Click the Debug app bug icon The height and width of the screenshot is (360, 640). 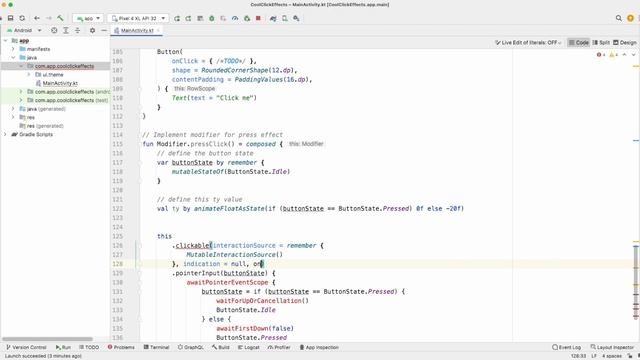click(x=211, y=18)
